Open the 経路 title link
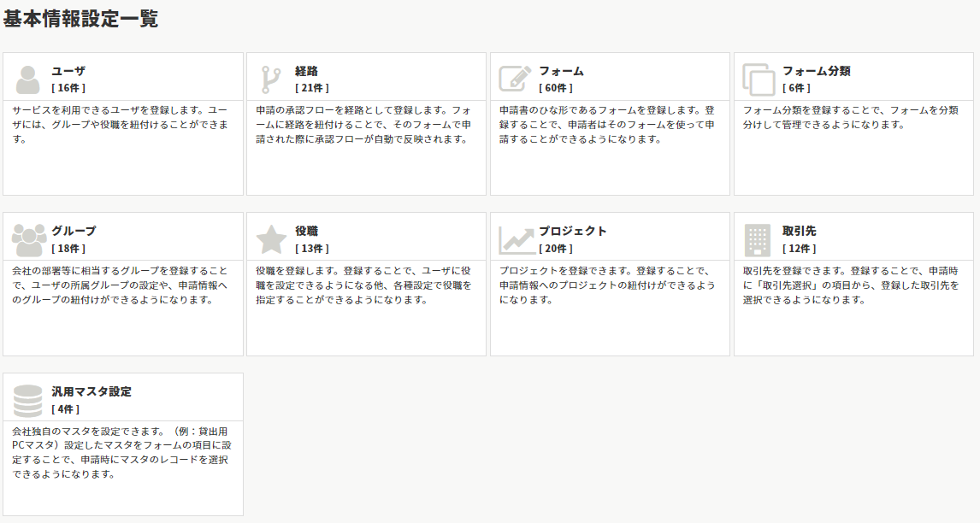Screen dimensions: 980x523 tap(307, 71)
